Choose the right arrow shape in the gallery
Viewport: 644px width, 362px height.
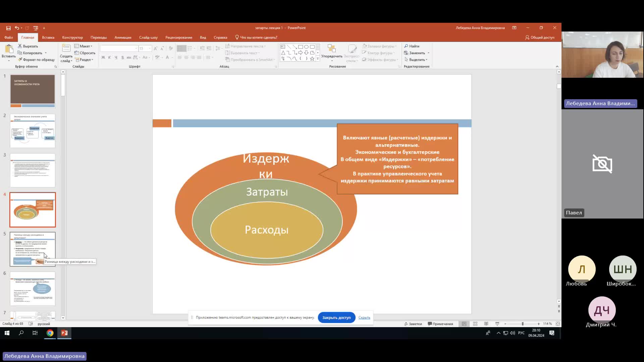click(x=301, y=53)
